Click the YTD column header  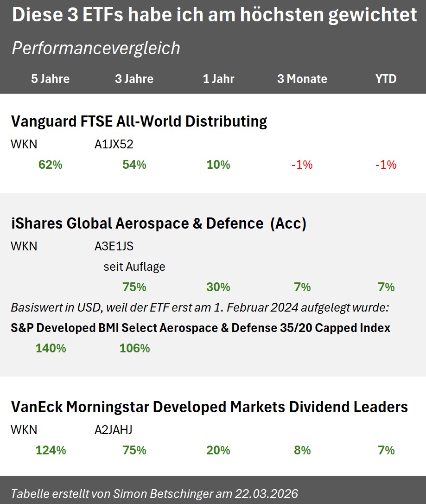386,79
